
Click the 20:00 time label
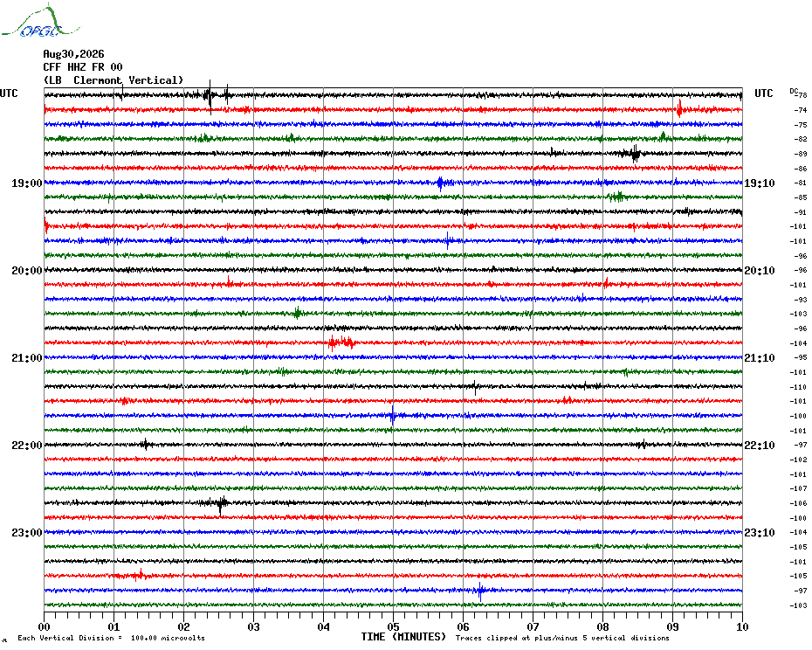(26, 271)
